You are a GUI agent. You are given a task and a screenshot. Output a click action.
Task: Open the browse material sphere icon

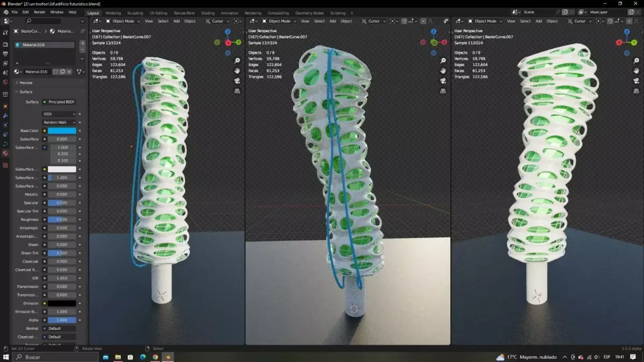tap(18, 71)
